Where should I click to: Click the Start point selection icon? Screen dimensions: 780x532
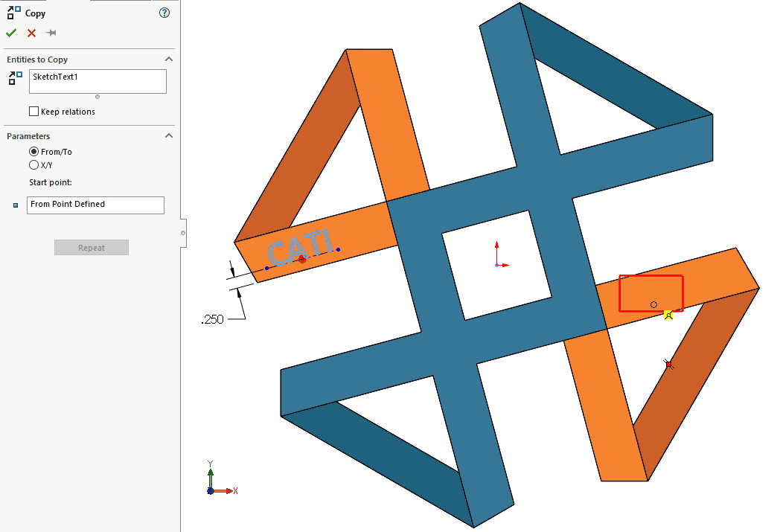(x=15, y=205)
